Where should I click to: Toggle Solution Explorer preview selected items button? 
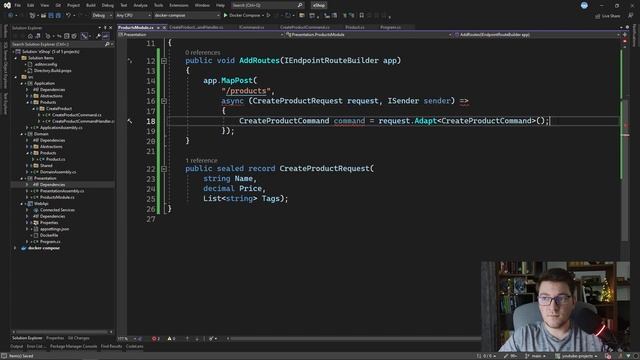point(106,36)
